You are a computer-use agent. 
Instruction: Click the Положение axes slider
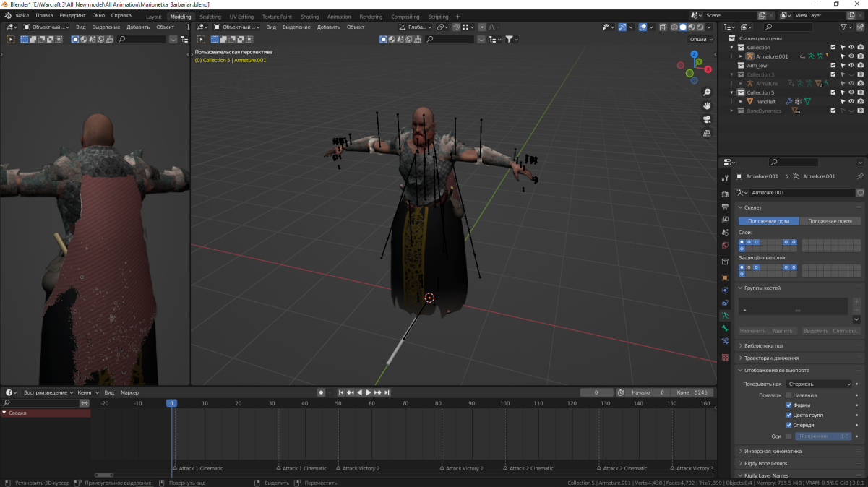[823, 436]
